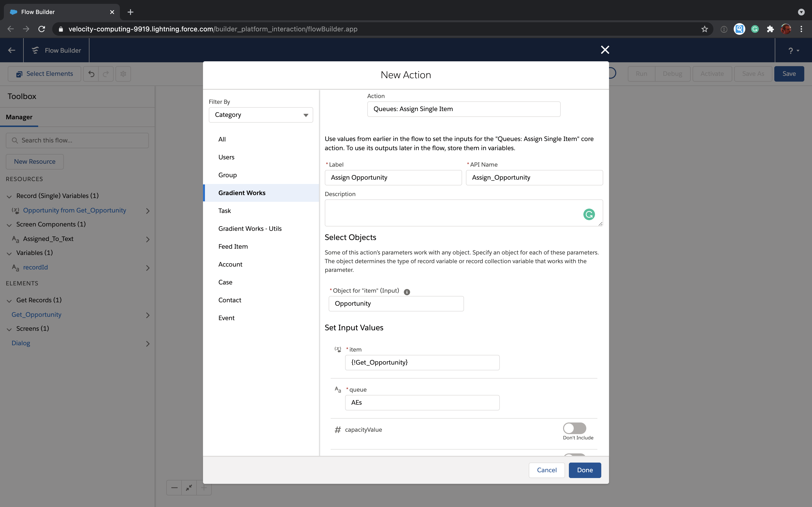Click the search magnifier in the Toolbox

[x=15, y=140]
